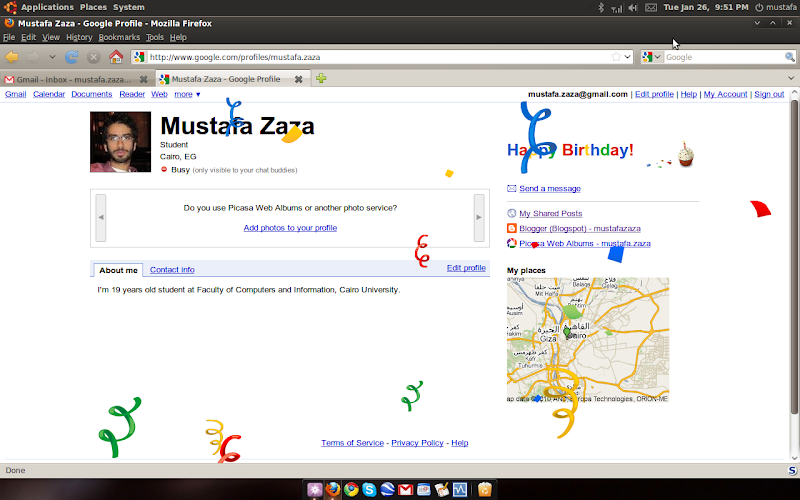Viewport: 800px width, 500px height.
Task: Click the right photo strip arrow
Action: (x=479, y=217)
